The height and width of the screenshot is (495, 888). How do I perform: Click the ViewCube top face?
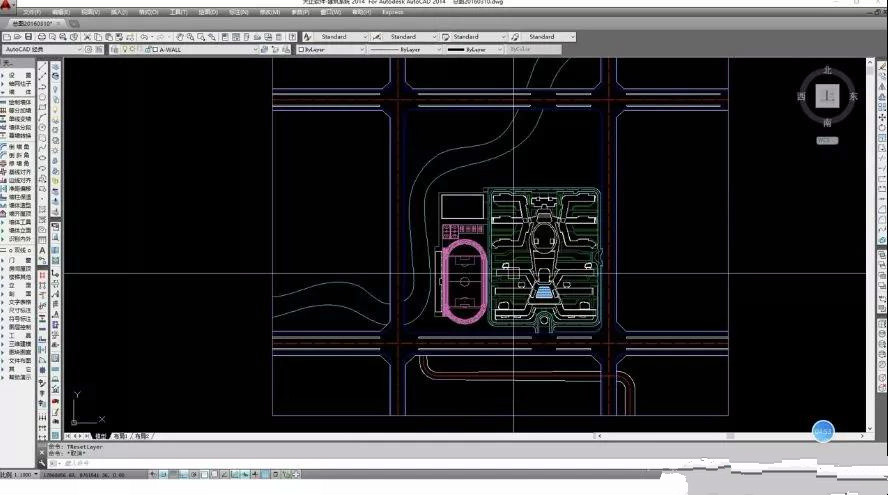coord(826,96)
